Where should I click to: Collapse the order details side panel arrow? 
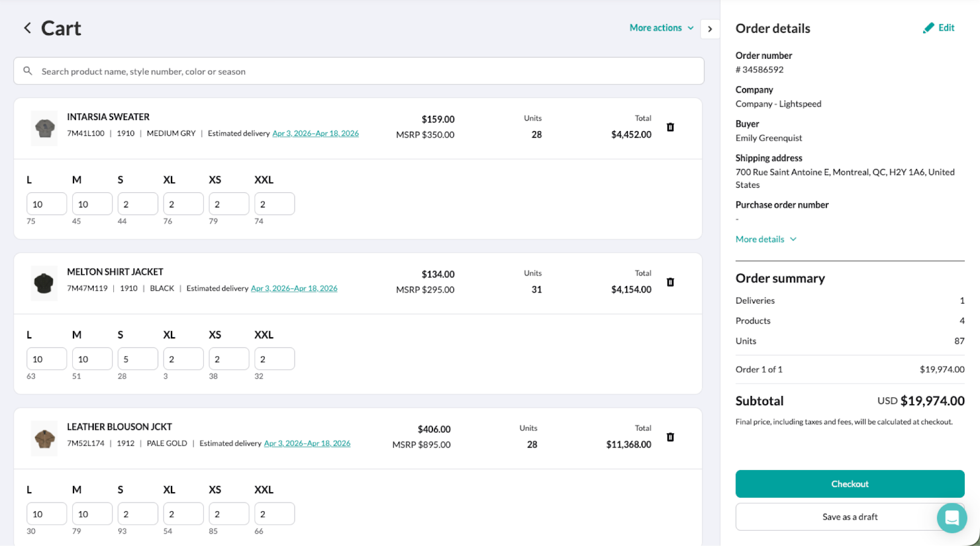coord(710,29)
